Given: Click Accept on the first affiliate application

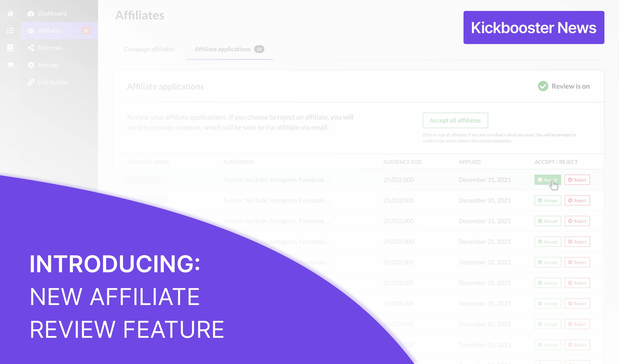Looking at the screenshot, I should [x=547, y=179].
